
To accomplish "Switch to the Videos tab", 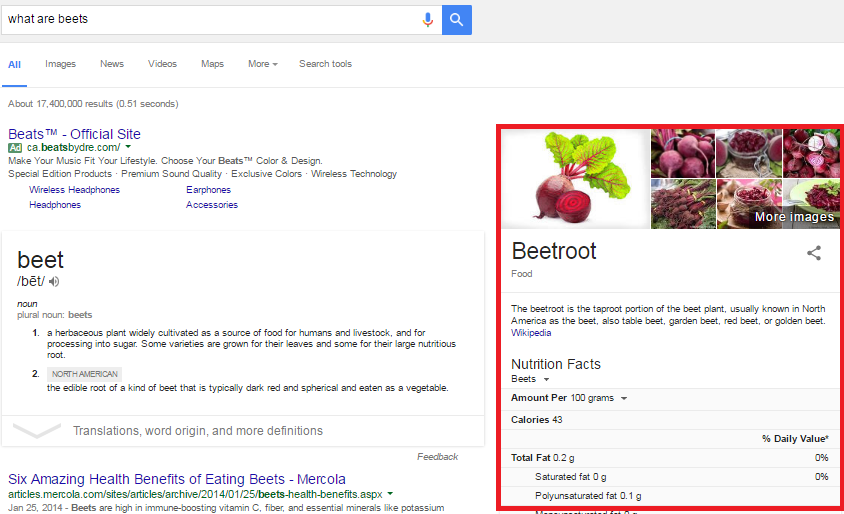I will (163, 64).
